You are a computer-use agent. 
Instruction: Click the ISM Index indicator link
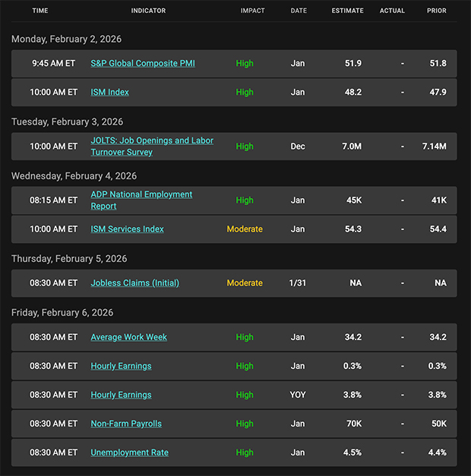(x=110, y=93)
